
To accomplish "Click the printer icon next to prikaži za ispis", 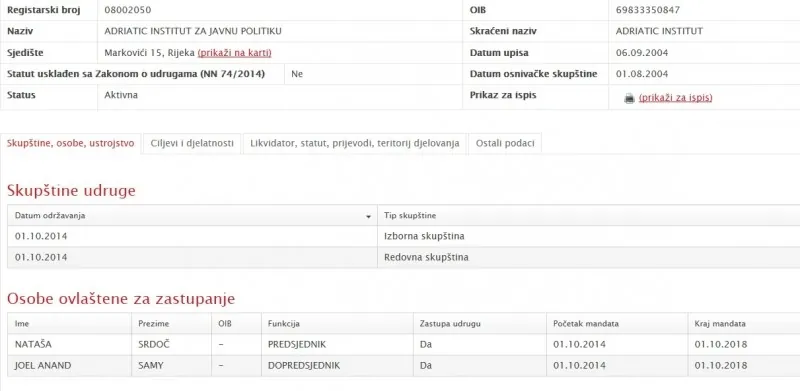I will coord(629,99).
